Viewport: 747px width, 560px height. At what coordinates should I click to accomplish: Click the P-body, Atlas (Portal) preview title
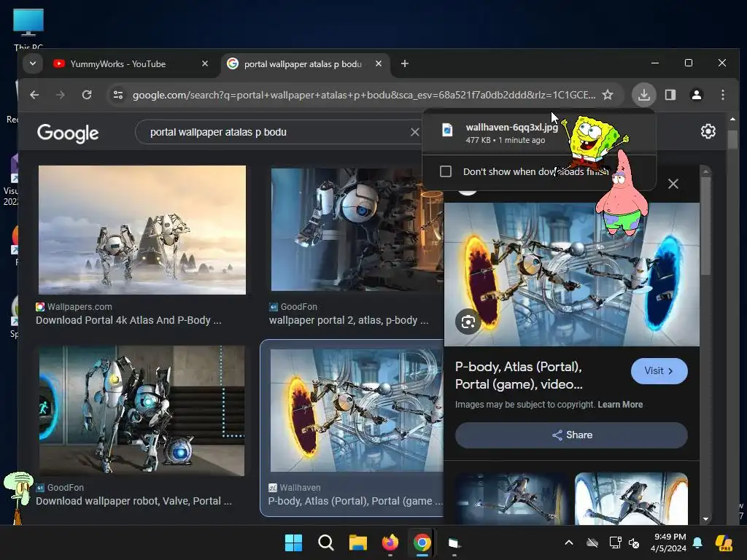point(519,376)
